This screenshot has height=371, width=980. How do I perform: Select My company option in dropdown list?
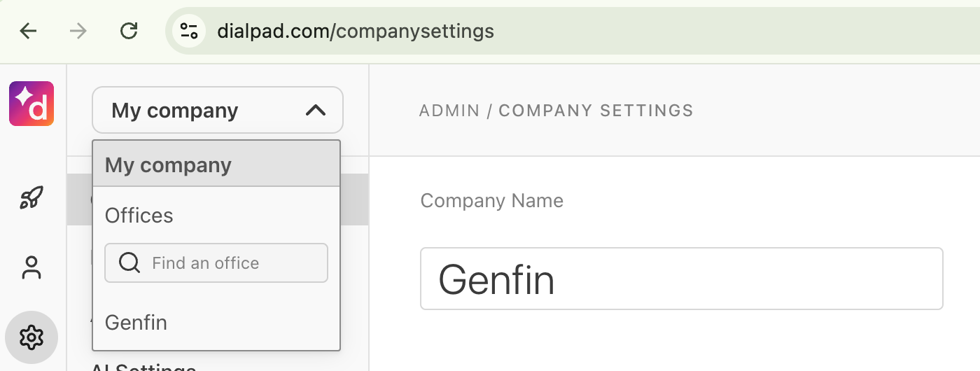pyautogui.click(x=168, y=165)
